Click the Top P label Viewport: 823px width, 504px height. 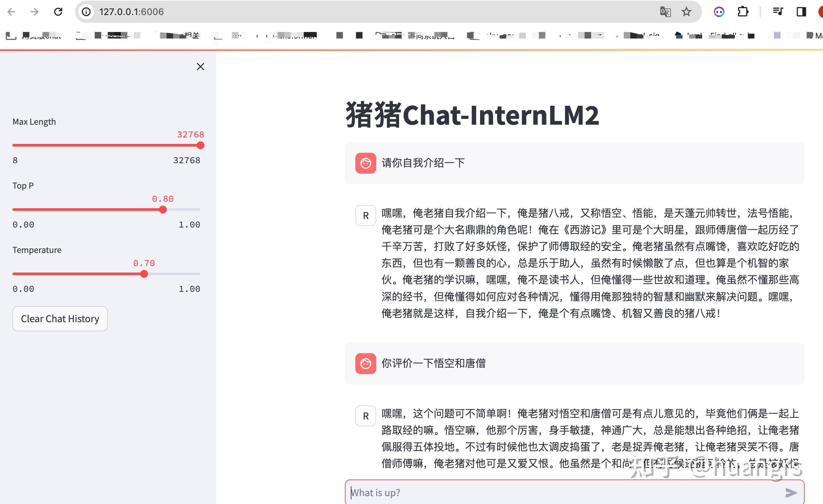tap(23, 186)
